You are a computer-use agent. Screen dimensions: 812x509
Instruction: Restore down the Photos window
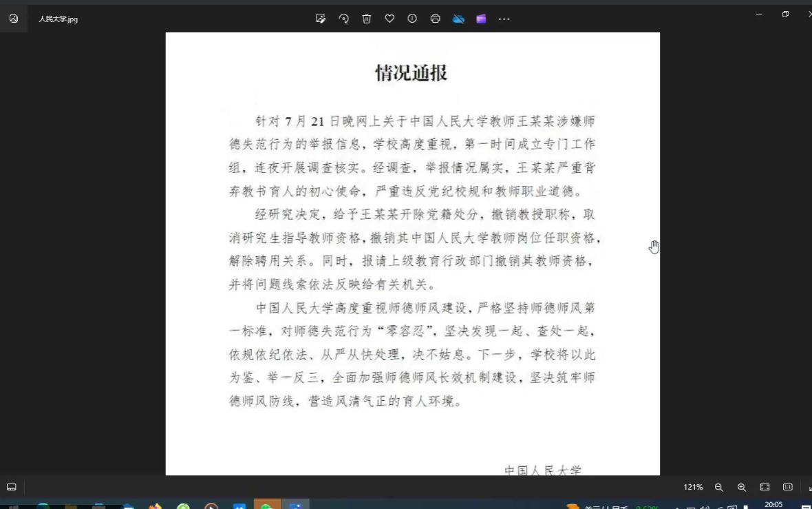(785, 14)
